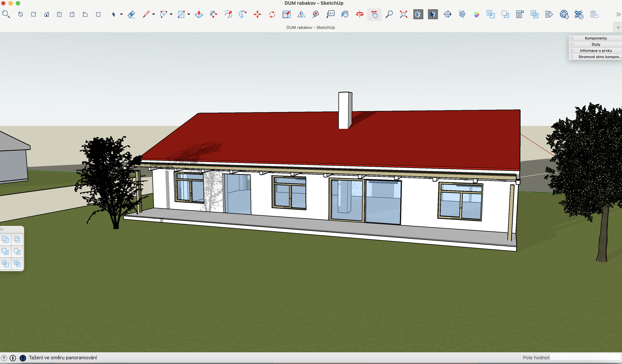Viewport: 622px width, 364px height.
Task: Close the floating solid tools palette
Action: point(2,229)
